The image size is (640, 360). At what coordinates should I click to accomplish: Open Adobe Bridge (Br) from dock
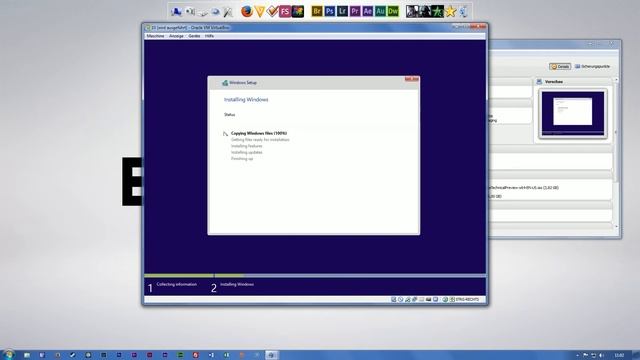[x=317, y=11]
